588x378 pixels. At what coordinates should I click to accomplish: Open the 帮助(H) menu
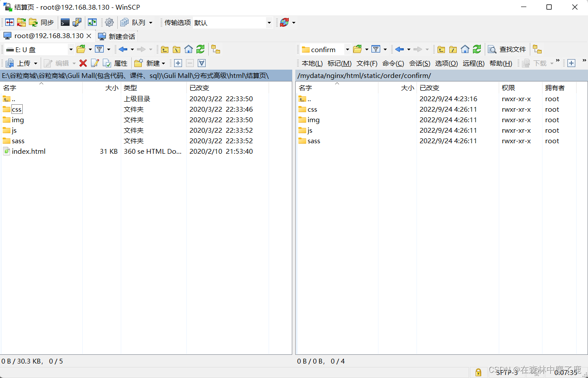tap(501, 64)
